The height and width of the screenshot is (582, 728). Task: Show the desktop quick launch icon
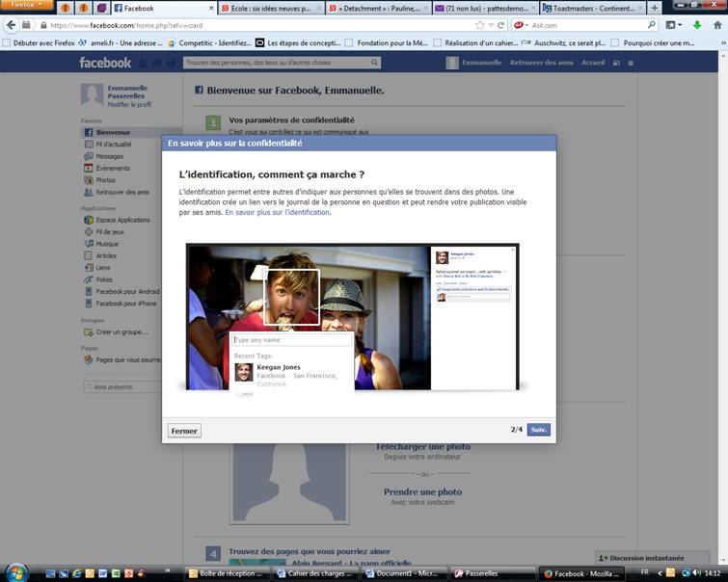coord(50,573)
